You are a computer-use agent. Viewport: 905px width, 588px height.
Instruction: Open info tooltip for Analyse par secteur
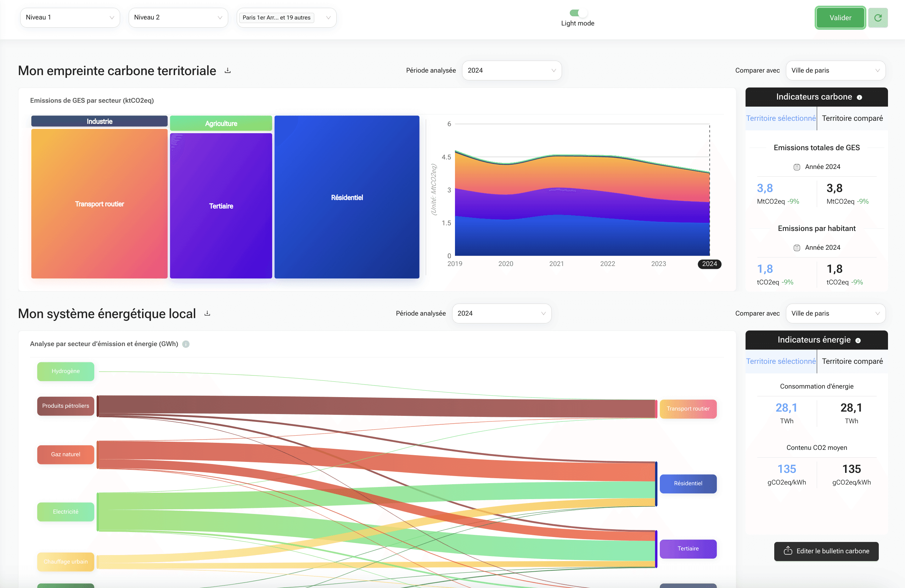[186, 344]
